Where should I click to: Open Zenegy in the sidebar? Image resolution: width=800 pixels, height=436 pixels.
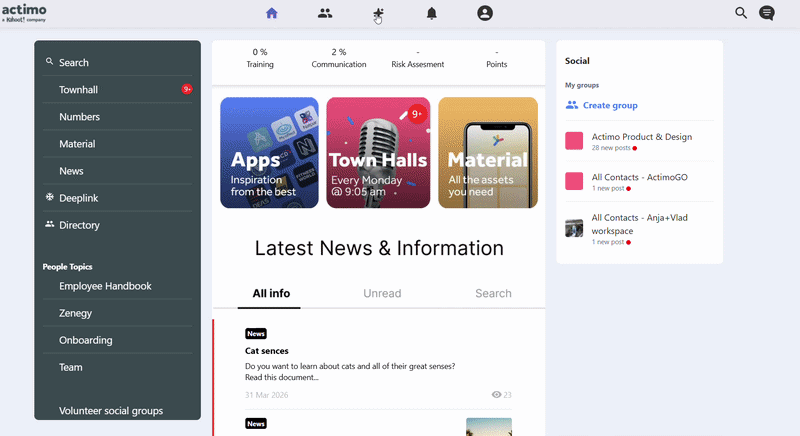tap(117, 313)
